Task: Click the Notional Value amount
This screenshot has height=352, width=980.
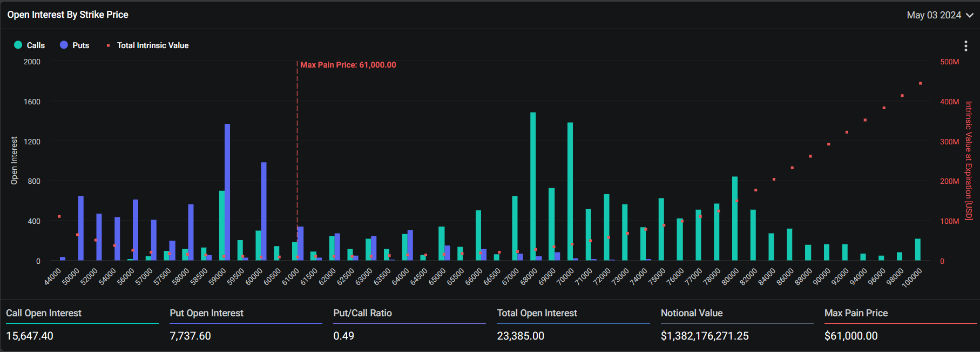Action: click(704, 336)
